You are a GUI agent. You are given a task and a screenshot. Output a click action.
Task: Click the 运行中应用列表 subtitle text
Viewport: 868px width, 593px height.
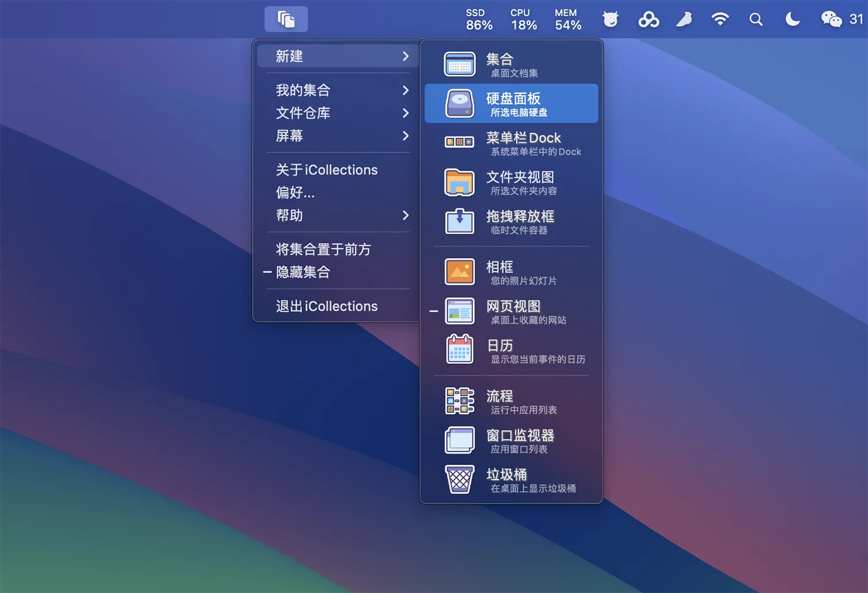pos(524,410)
